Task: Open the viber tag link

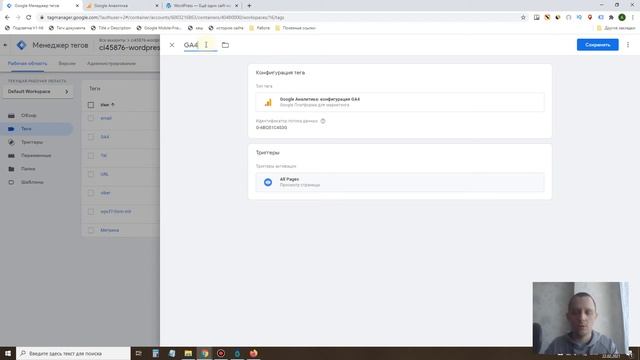Action: (105, 193)
